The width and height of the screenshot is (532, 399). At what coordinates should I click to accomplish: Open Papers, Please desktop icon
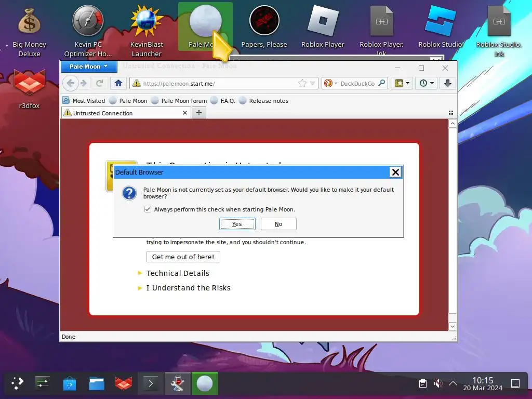(264, 27)
